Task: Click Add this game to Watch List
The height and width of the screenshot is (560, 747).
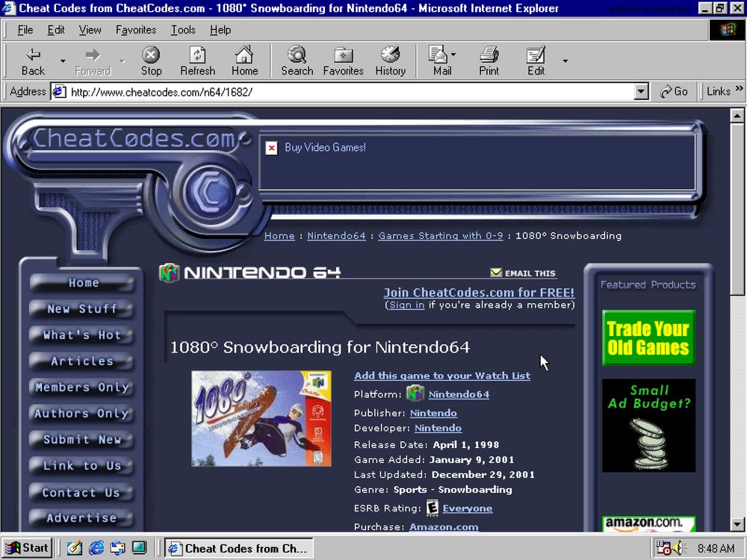Action: (442, 376)
